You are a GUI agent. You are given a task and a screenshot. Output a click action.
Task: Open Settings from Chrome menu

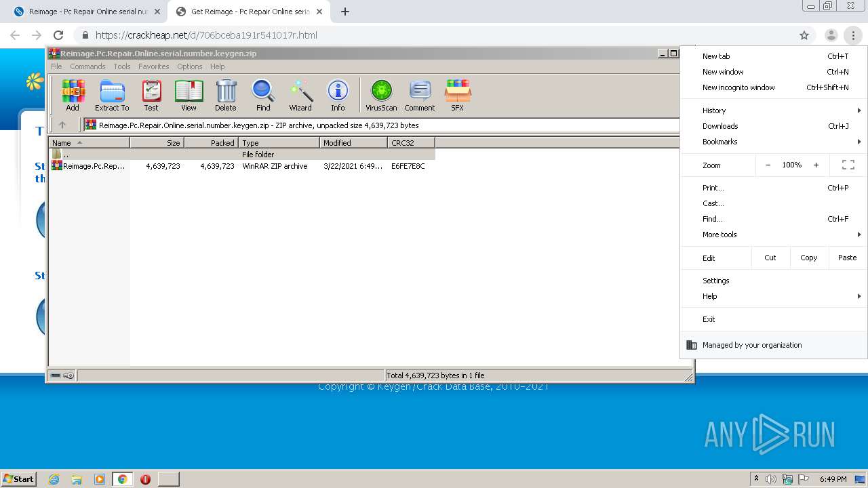[x=774, y=281]
